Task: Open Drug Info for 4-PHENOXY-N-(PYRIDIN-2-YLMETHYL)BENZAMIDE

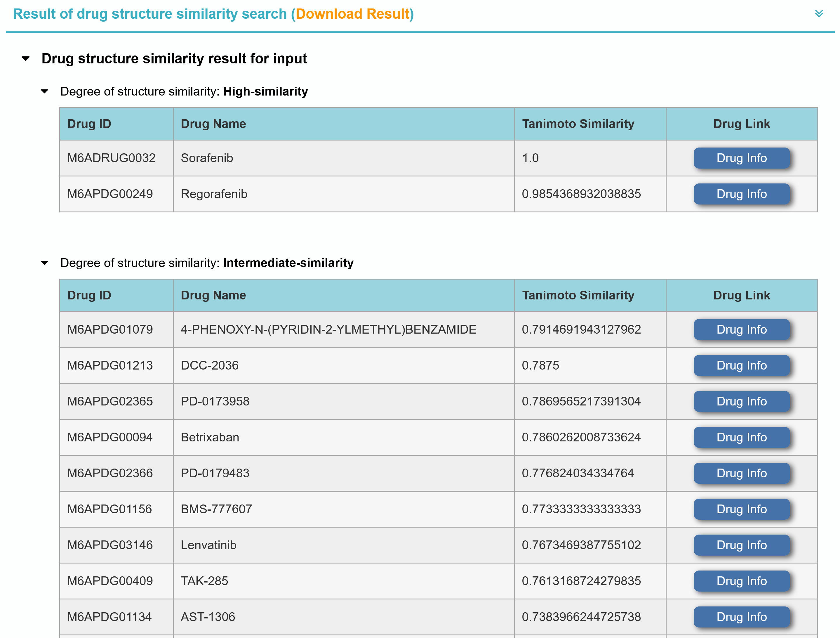Action: click(x=741, y=330)
